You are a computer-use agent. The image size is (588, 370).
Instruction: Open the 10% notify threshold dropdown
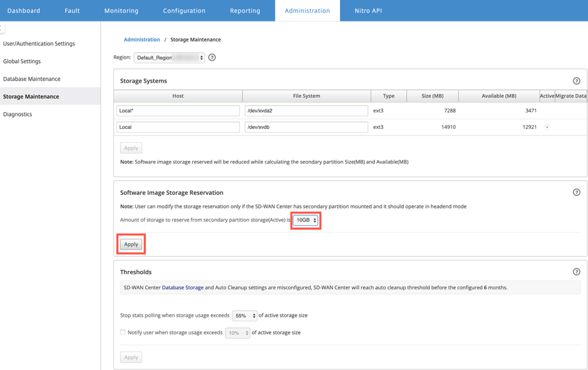click(237, 333)
